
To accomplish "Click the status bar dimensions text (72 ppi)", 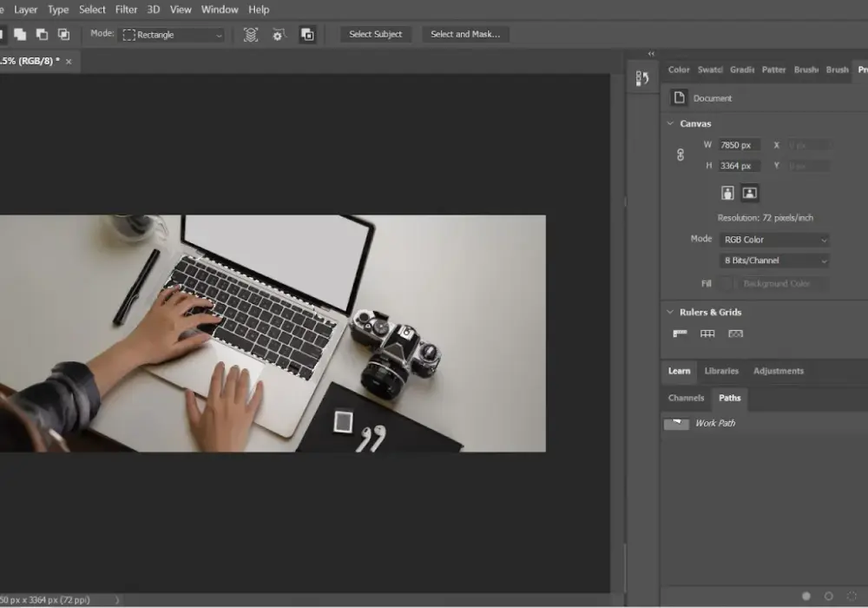I will (45, 599).
